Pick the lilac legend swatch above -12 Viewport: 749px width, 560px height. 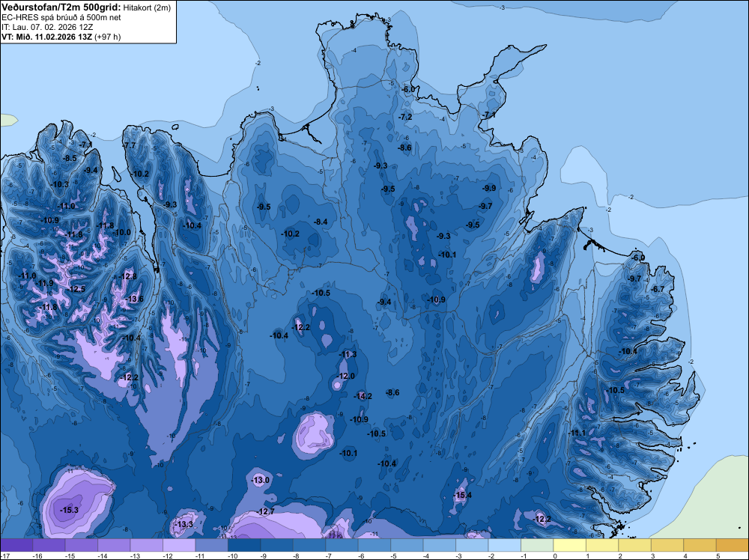pyautogui.click(x=179, y=545)
